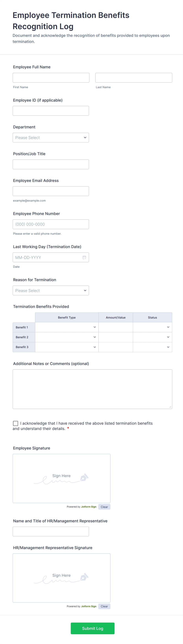183x644 pixels.
Task: Open Jotform Sign link under Employee Signature
Action: click(x=89, y=507)
